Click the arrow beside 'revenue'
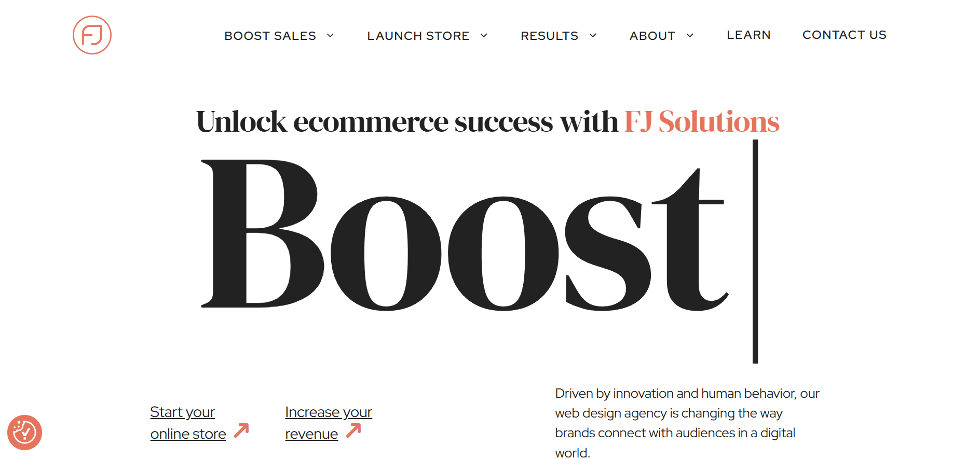The height and width of the screenshot is (459, 980). [353, 430]
